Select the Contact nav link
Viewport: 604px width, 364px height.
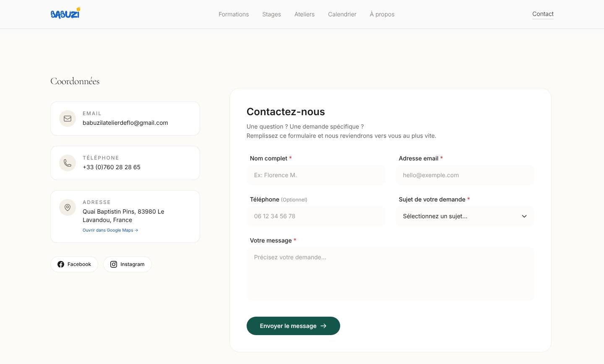(x=543, y=14)
